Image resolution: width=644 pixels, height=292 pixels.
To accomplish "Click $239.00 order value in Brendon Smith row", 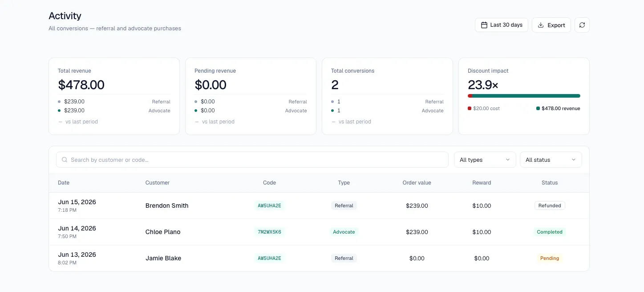I will point(417,206).
